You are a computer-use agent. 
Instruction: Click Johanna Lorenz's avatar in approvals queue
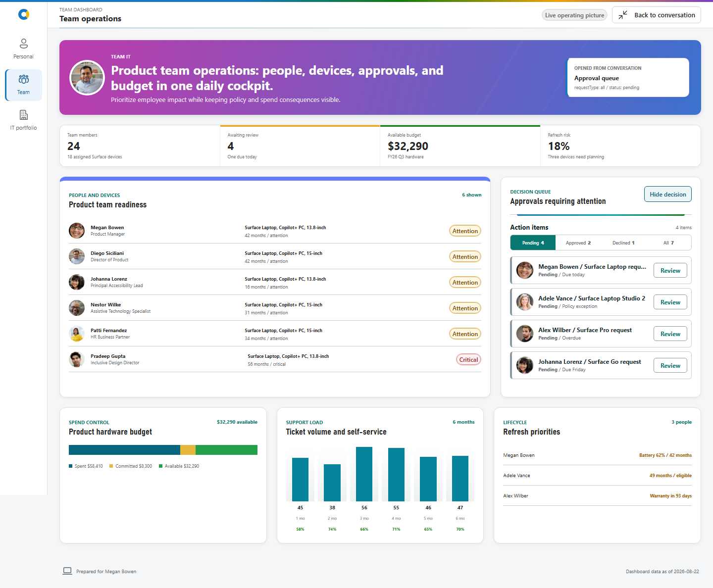(x=525, y=365)
